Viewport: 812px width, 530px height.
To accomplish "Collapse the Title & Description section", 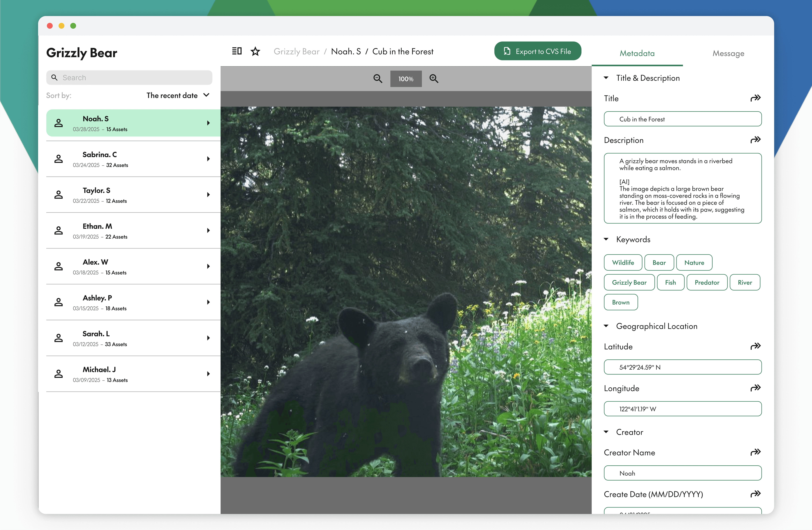I will [x=606, y=78].
